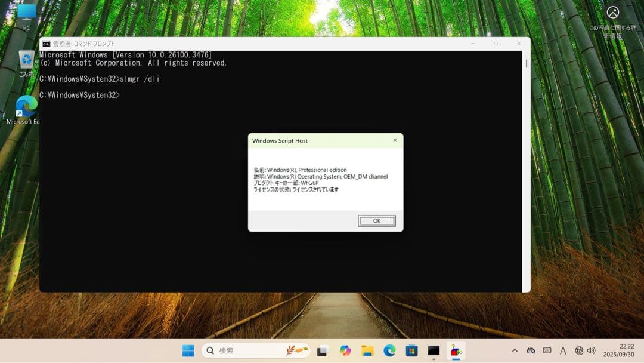Open the Windows Start menu
This screenshot has height=363, width=644.
click(188, 351)
